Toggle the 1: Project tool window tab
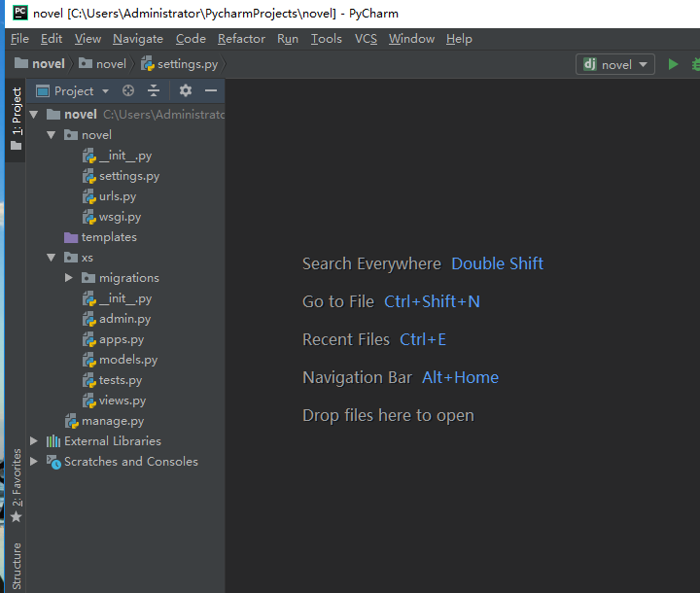This screenshot has width=700, height=593. [16, 113]
